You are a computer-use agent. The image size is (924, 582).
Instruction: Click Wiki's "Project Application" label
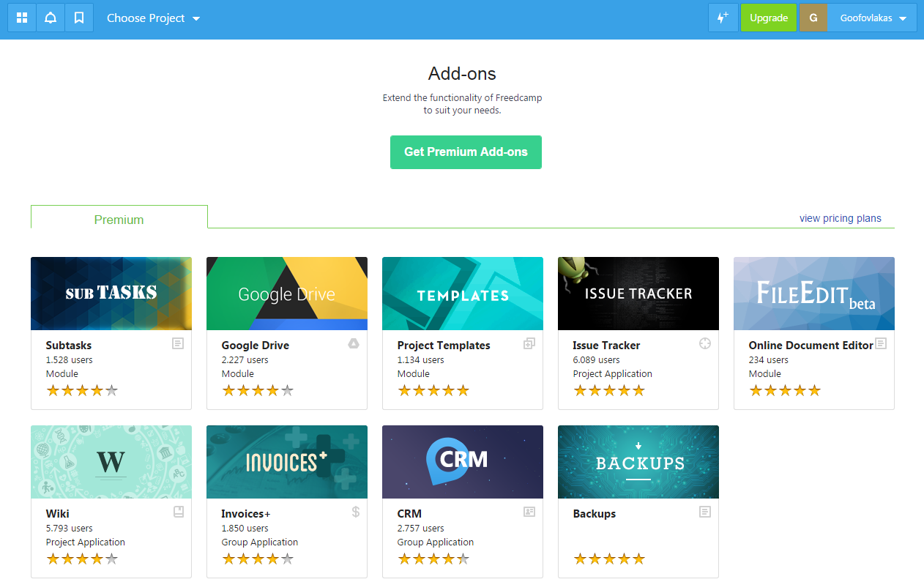[x=86, y=542]
